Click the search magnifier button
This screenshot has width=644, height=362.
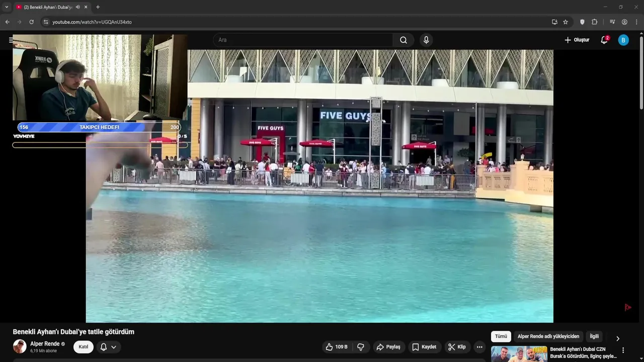404,40
